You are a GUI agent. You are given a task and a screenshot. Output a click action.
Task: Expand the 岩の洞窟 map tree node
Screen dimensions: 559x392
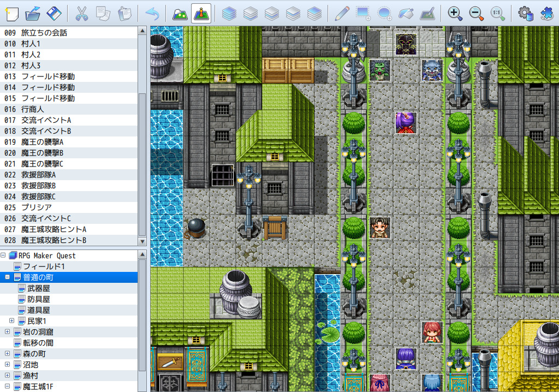pyautogui.click(x=7, y=332)
